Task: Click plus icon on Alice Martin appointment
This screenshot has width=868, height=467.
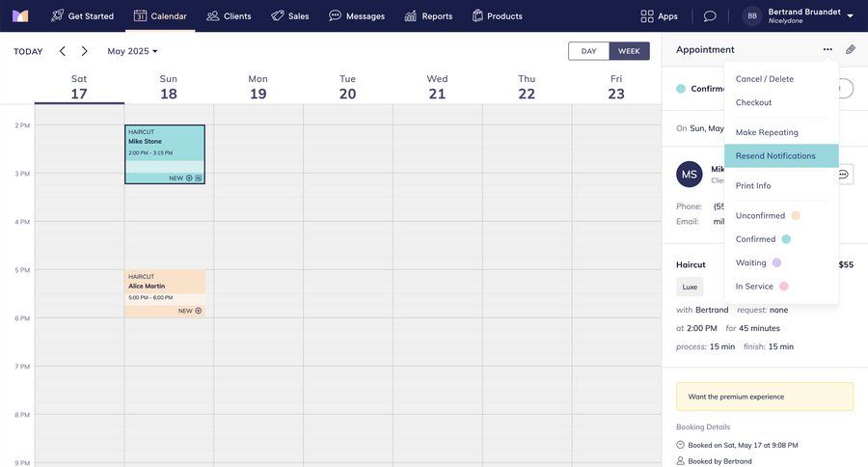Action: point(198,311)
